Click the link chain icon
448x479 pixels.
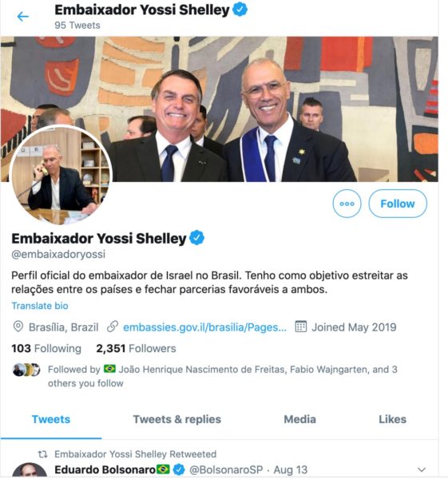(x=113, y=327)
